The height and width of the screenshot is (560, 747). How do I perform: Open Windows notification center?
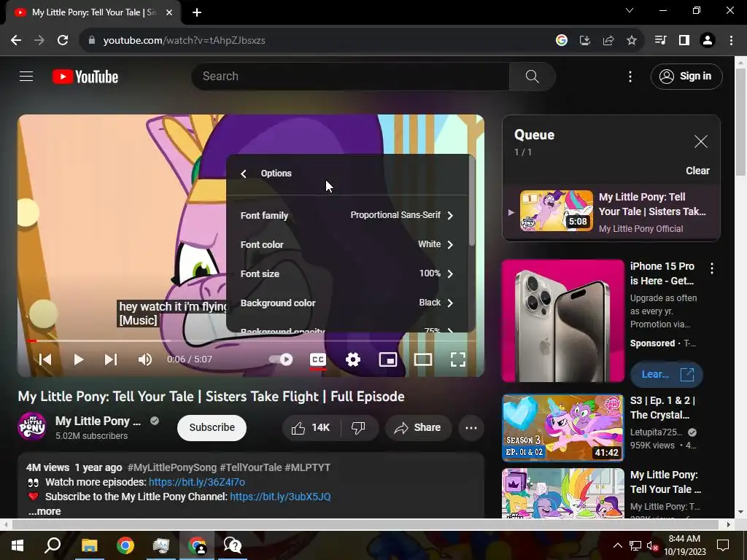pos(723,545)
